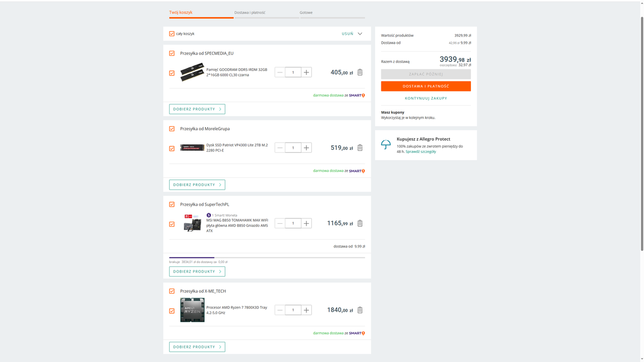Open the MSI motherboard product thumbnail
Viewport: 644px width, 362px height.
[x=192, y=223]
